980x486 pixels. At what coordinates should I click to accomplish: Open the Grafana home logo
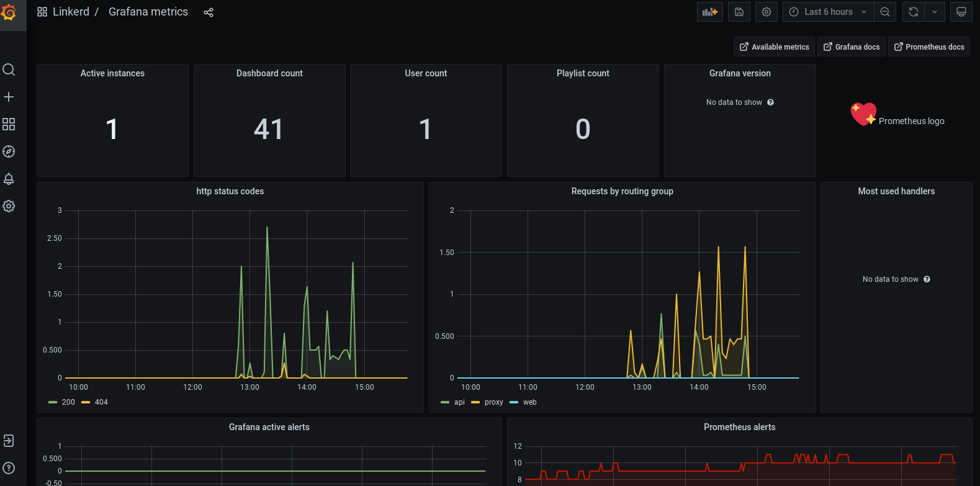pos(9,12)
